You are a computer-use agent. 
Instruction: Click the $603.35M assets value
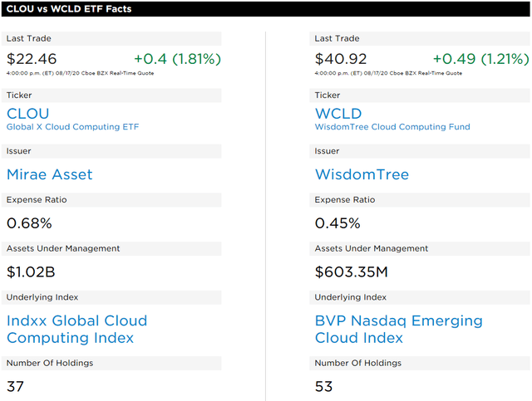(351, 271)
